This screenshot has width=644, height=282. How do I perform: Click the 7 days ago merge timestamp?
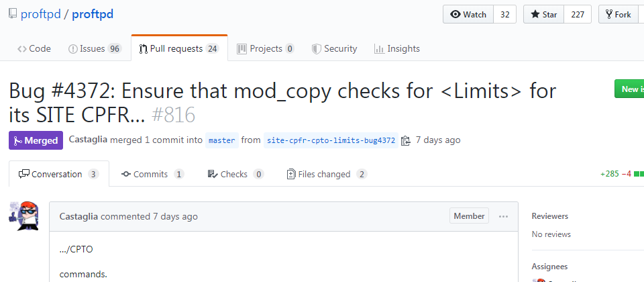point(438,140)
